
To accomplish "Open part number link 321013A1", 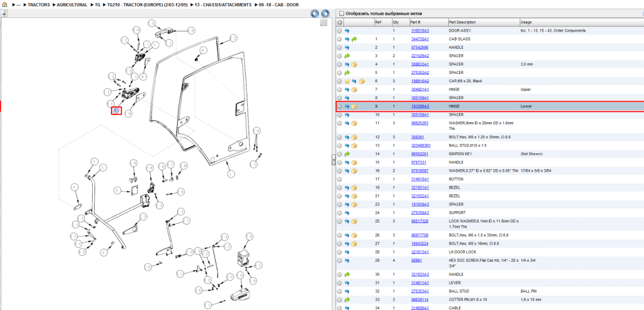I will point(420,251).
